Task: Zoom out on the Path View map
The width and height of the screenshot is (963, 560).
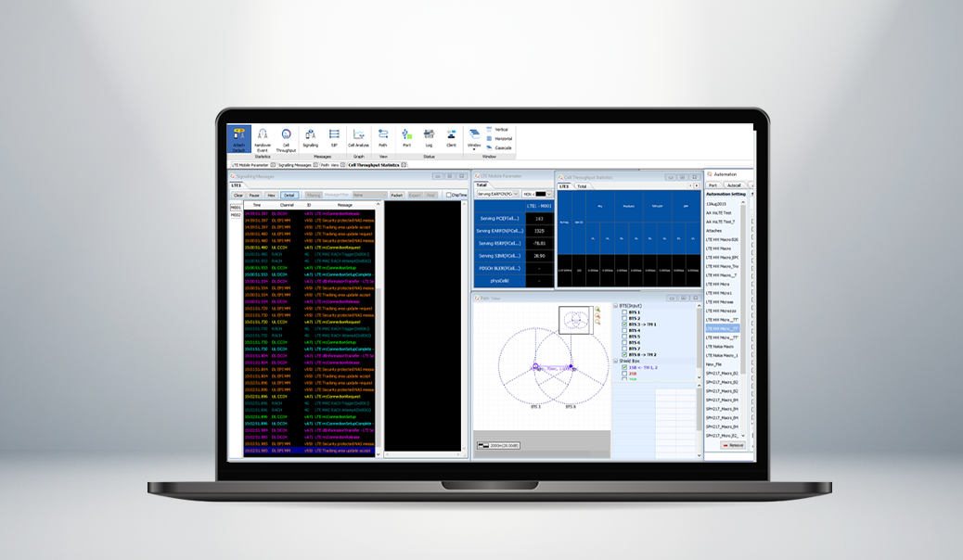Action: (x=597, y=315)
